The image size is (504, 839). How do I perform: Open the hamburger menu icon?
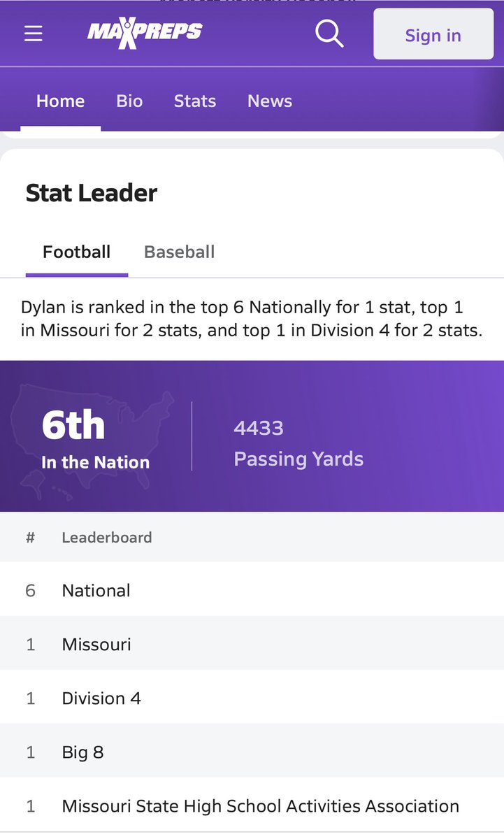point(34,34)
